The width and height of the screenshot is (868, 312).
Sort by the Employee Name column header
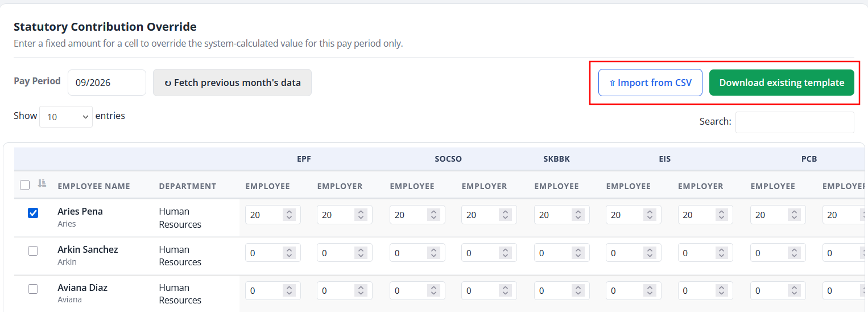click(x=94, y=186)
